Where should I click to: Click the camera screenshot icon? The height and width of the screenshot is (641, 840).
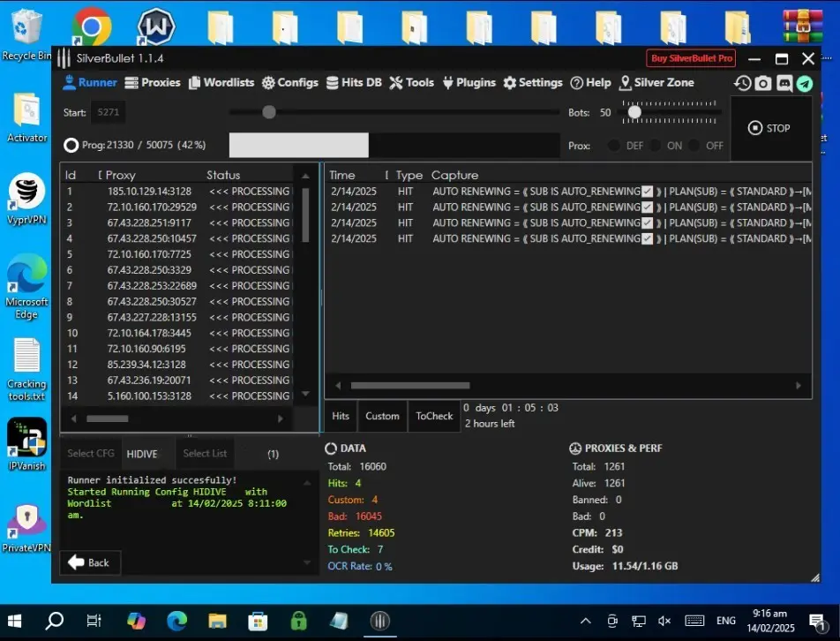(x=763, y=83)
